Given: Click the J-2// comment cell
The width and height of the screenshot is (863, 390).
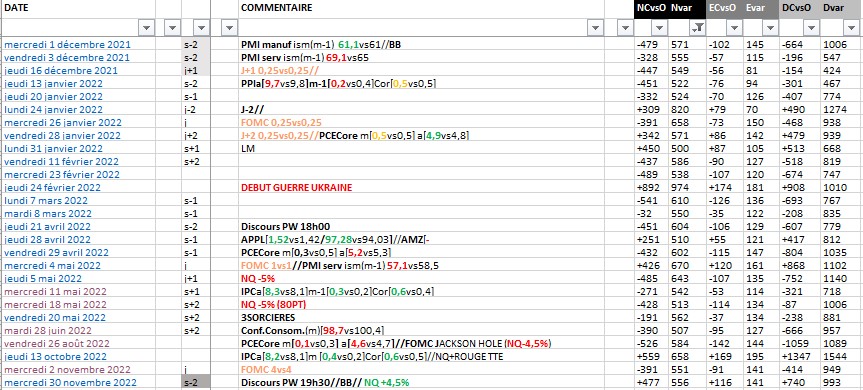Looking at the screenshot, I should (421, 109).
